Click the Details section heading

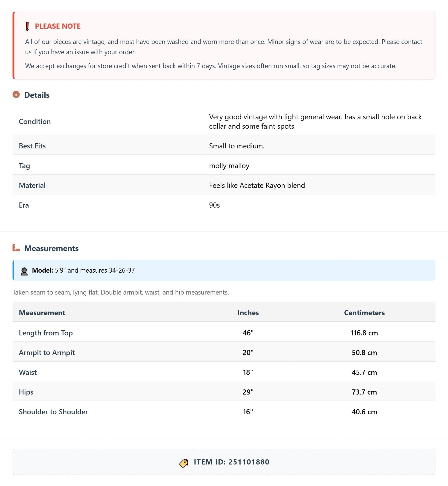37,95
